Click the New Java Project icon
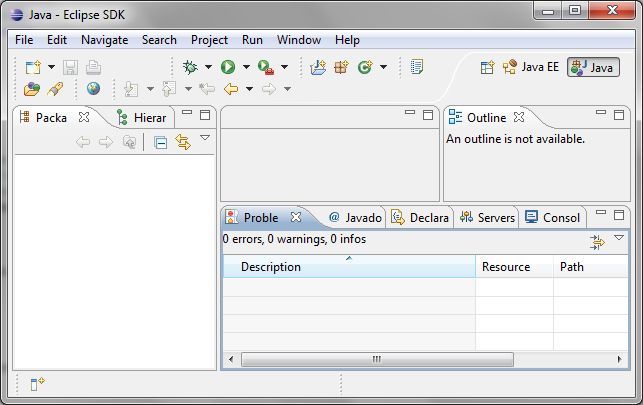 point(318,67)
